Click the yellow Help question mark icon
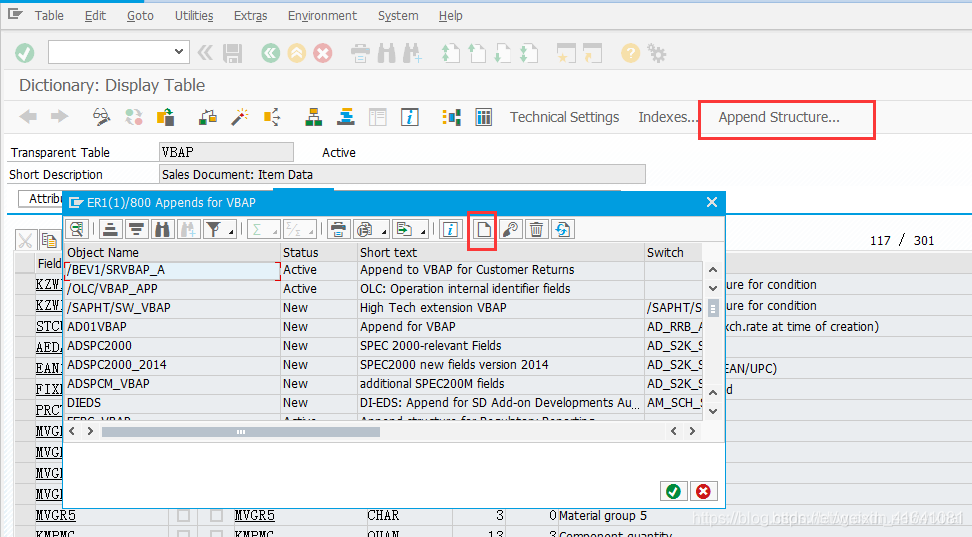Image resolution: width=972 pixels, height=537 pixels. (x=630, y=53)
